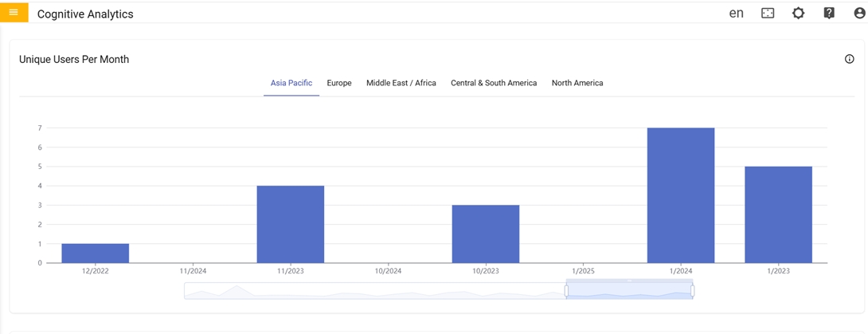Click the 10/2023 bar in the chart
868x334 pixels.
pos(486,234)
